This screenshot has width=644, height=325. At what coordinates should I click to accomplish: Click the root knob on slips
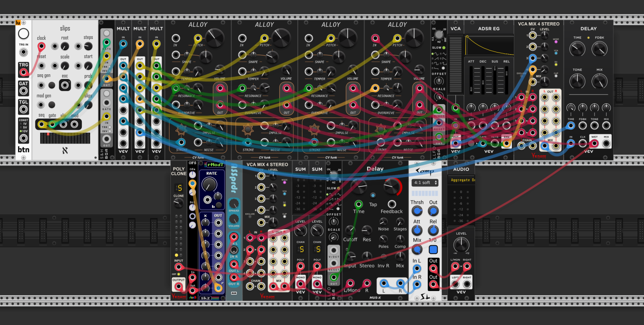click(65, 46)
